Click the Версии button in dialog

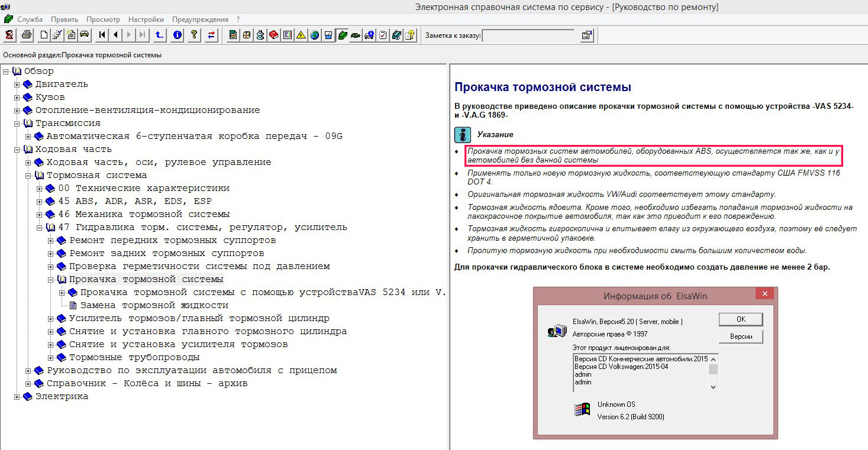[741, 336]
